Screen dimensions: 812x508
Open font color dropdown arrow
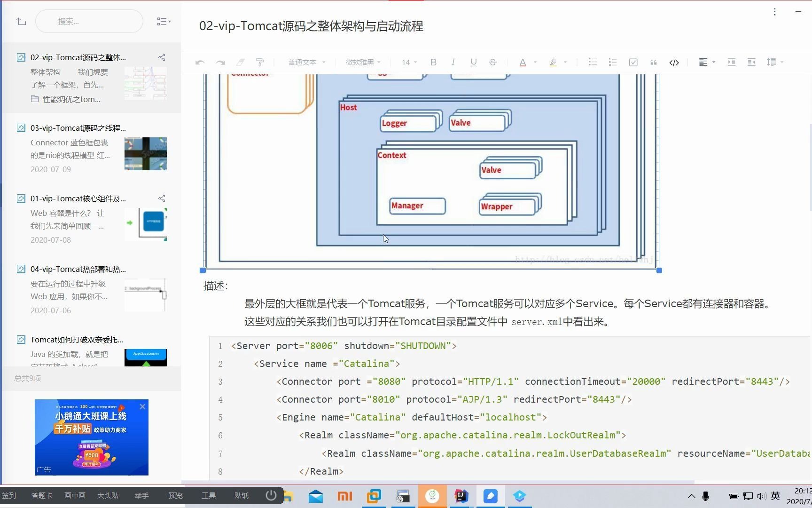point(535,62)
